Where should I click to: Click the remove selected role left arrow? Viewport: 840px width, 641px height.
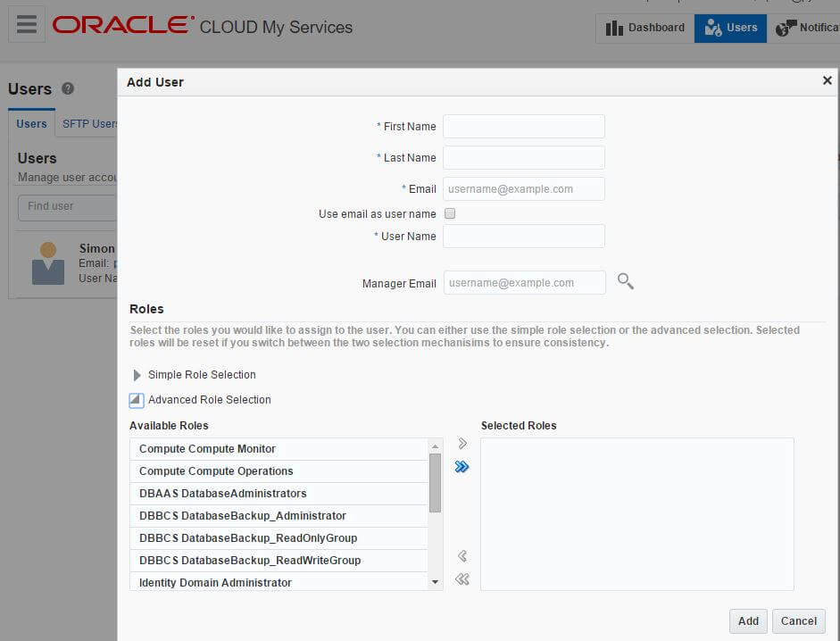tap(462, 556)
